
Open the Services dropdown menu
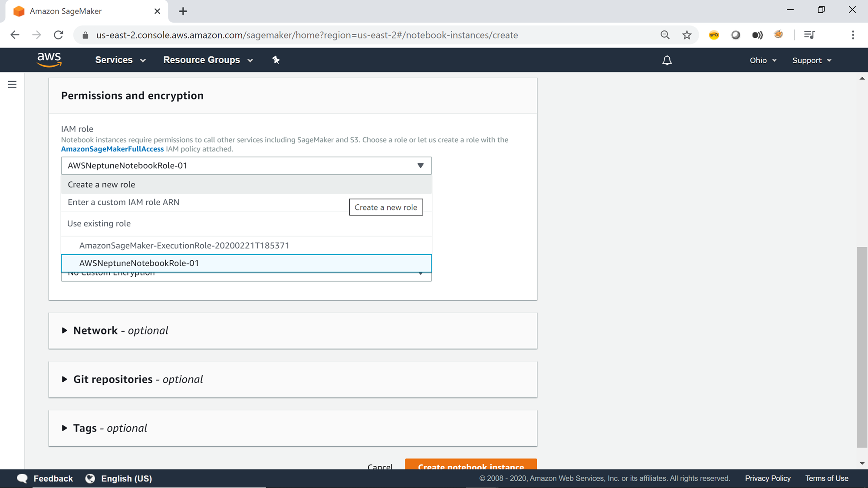(x=120, y=60)
